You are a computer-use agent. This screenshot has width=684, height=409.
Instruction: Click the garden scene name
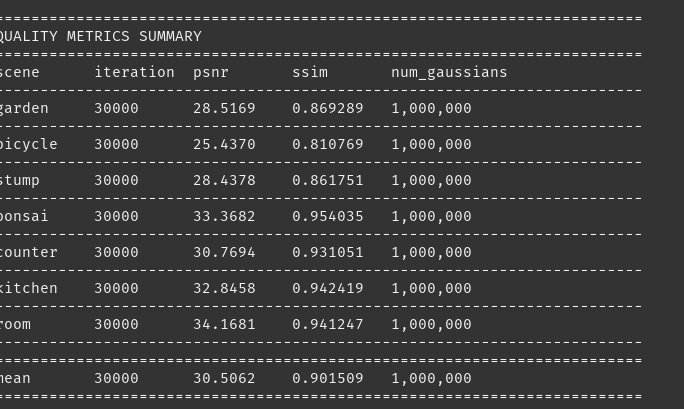(24, 109)
